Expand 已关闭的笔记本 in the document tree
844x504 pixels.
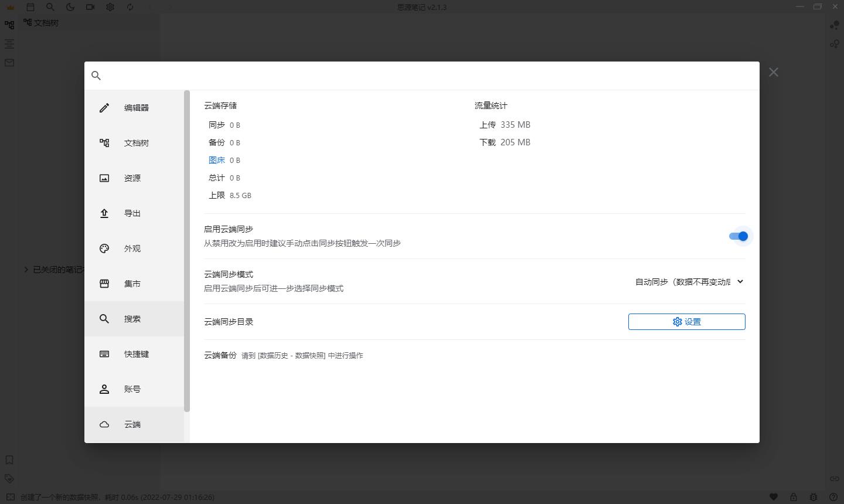(x=25, y=270)
